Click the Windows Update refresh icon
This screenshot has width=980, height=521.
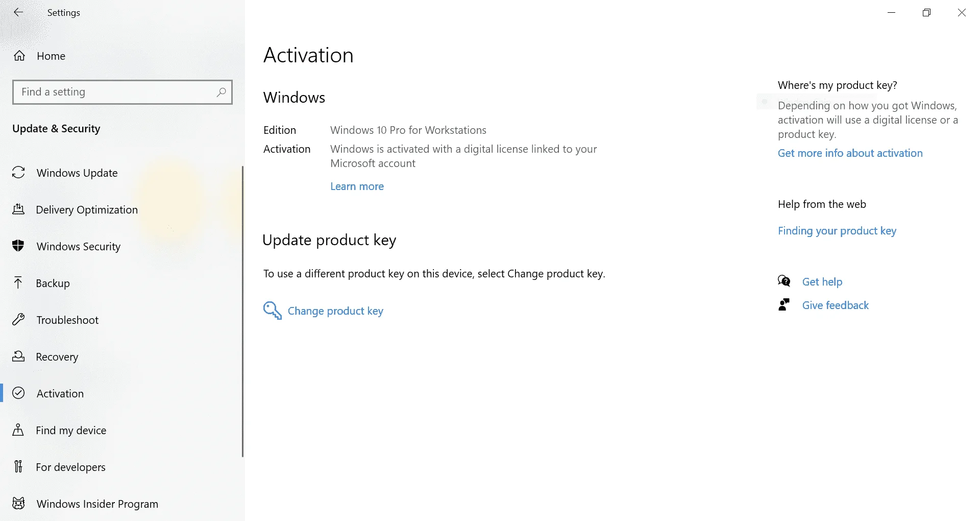tap(18, 173)
